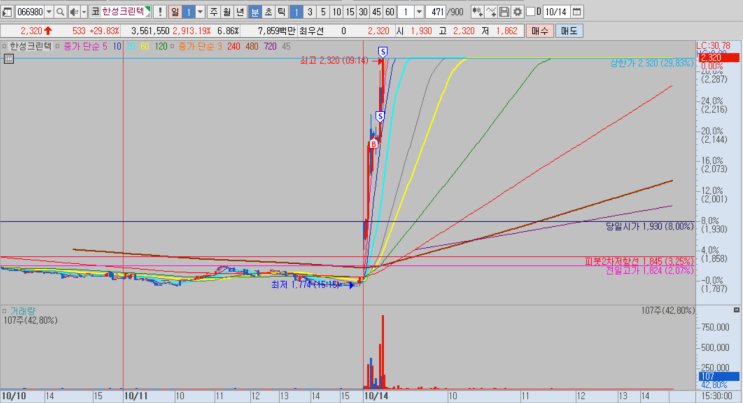Click the yellow 60 moving average label
Image resolution: width=743 pixels, height=403 pixels.
tap(145, 46)
